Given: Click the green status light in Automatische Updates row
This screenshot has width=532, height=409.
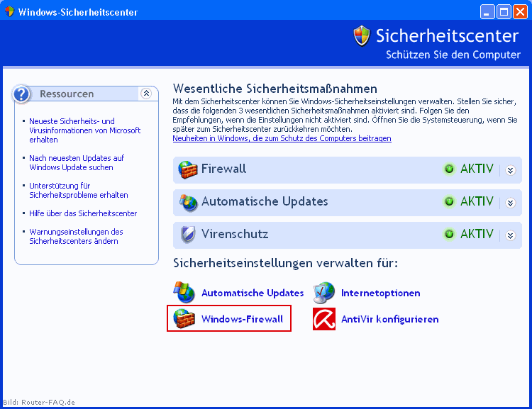Looking at the screenshot, I should [449, 201].
